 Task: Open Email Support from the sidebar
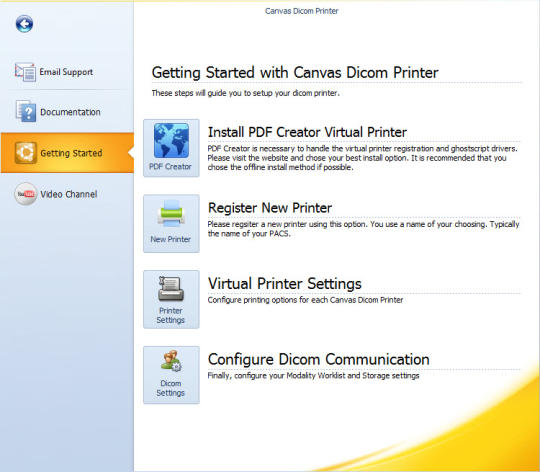(x=54, y=72)
